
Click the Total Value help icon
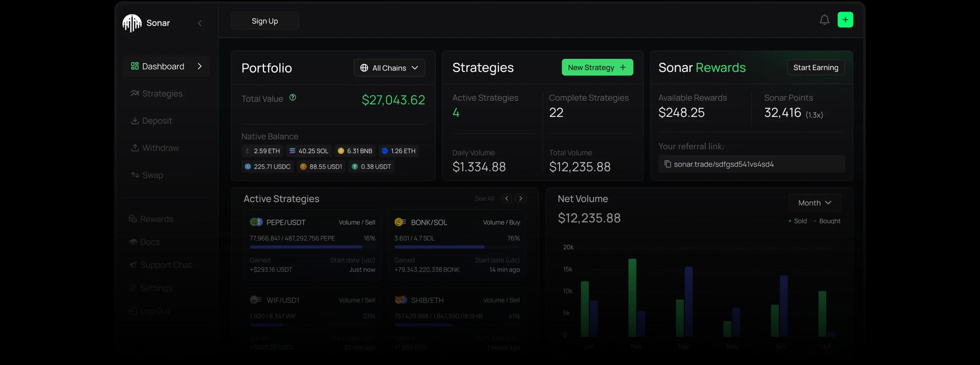click(292, 97)
